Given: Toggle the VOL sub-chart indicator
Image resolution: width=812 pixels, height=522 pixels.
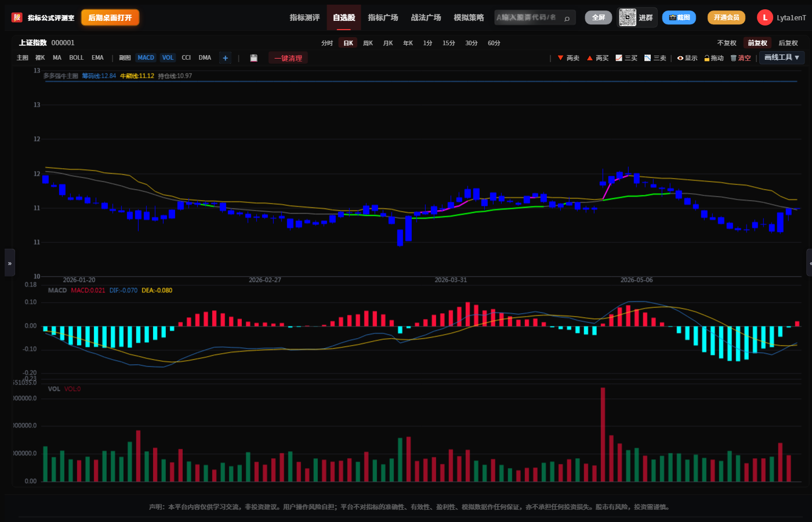Looking at the screenshot, I should coord(168,58).
